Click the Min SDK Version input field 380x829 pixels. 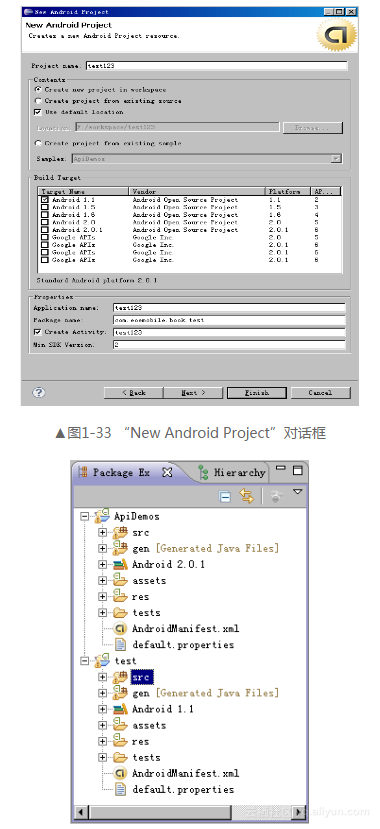tap(229, 345)
